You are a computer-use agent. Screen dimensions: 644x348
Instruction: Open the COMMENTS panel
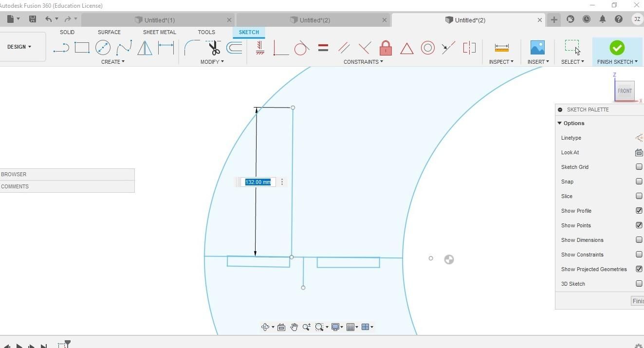(67, 186)
